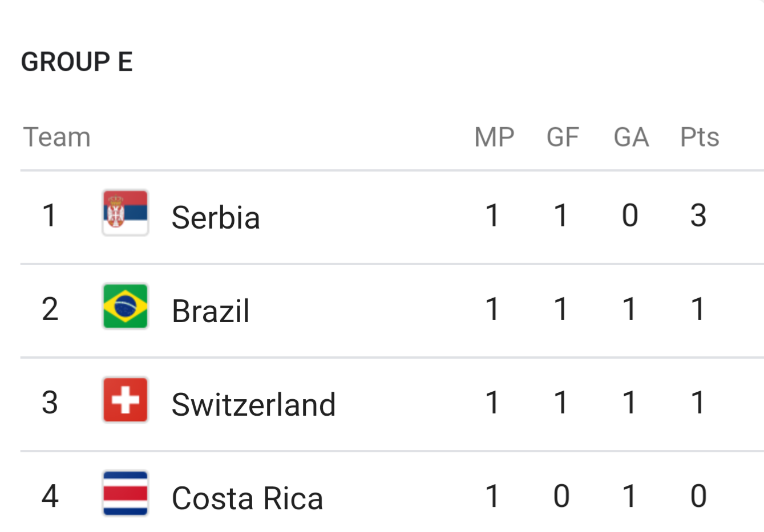
Task: Click the MP column header
Action: [x=495, y=137]
